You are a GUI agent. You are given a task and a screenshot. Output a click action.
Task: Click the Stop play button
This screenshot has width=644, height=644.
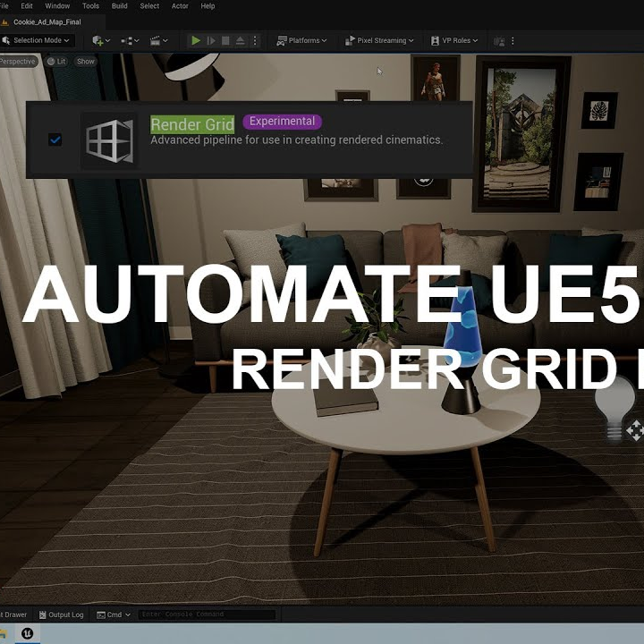point(225,40)
